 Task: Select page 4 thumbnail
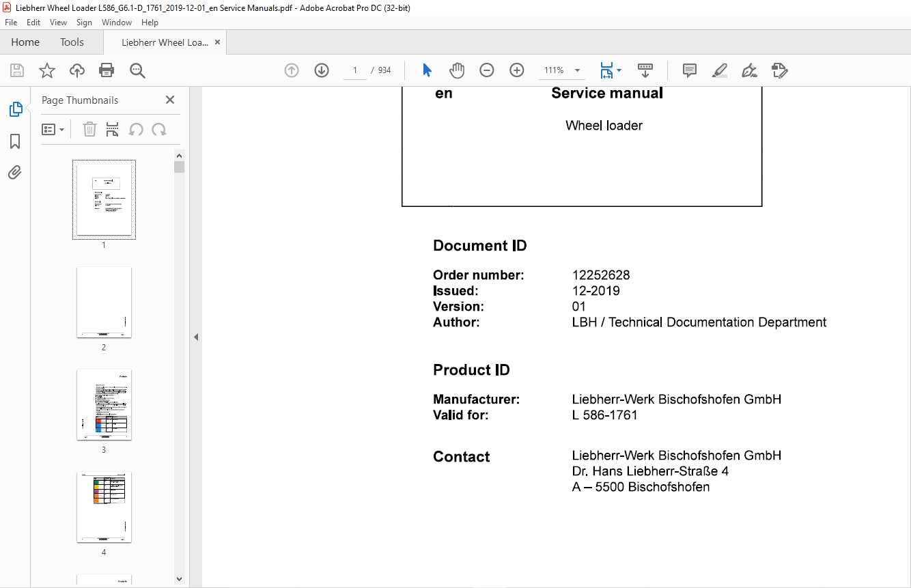click(x=104, y=507)
